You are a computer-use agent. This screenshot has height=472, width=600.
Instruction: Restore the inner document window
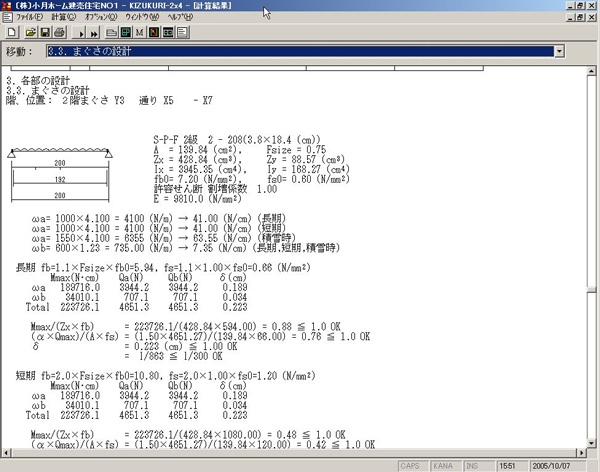pyautogui.click(x=579, y=18)
